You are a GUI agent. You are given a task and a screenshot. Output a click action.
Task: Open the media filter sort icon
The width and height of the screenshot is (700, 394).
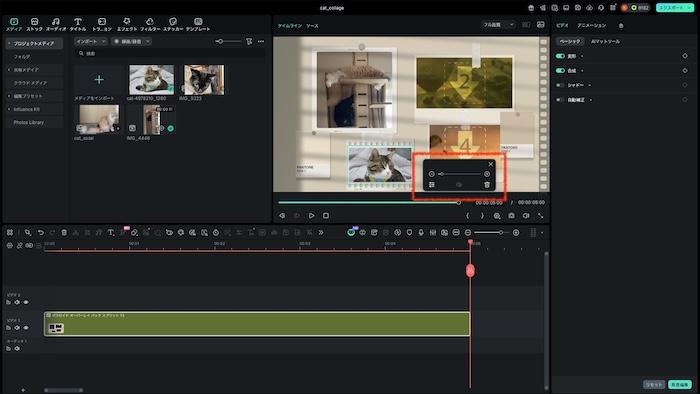249,41
